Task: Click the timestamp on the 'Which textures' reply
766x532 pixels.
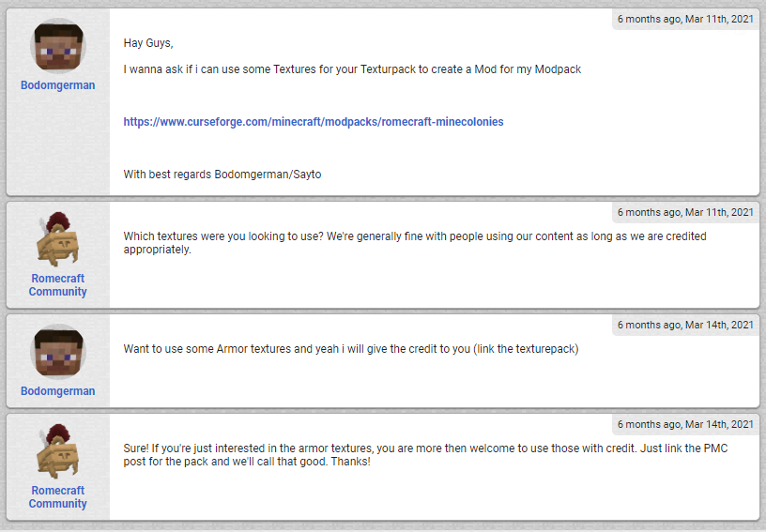Action: 685,212
